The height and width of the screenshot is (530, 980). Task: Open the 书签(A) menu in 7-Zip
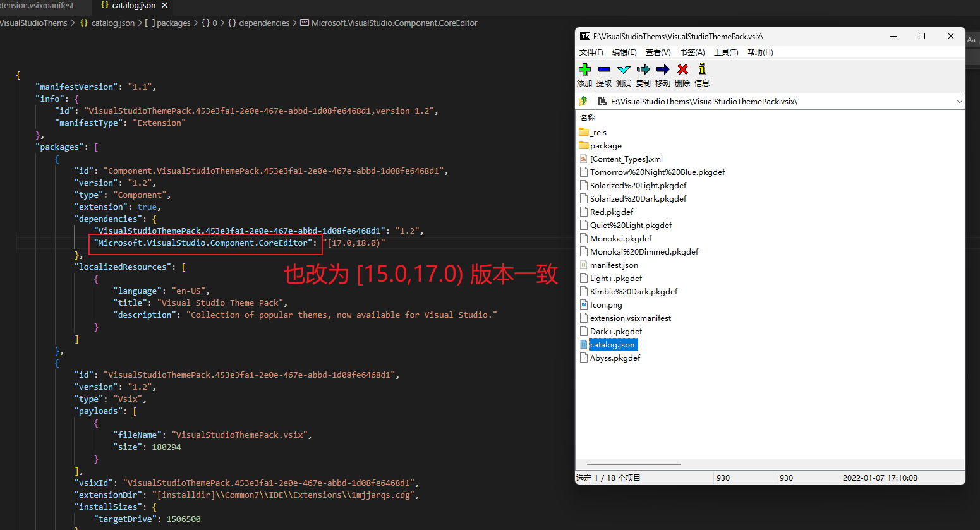tap(692, 52)
